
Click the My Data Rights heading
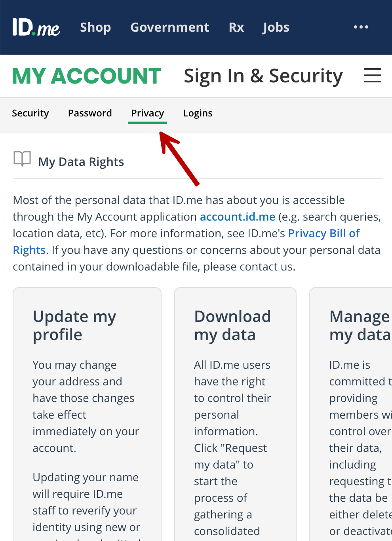[81, 162]
